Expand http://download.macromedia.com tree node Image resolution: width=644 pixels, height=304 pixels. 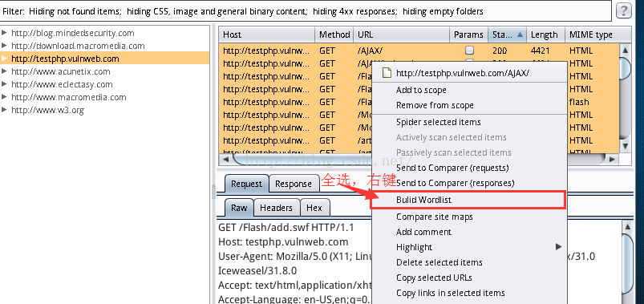tap(5, 46)
